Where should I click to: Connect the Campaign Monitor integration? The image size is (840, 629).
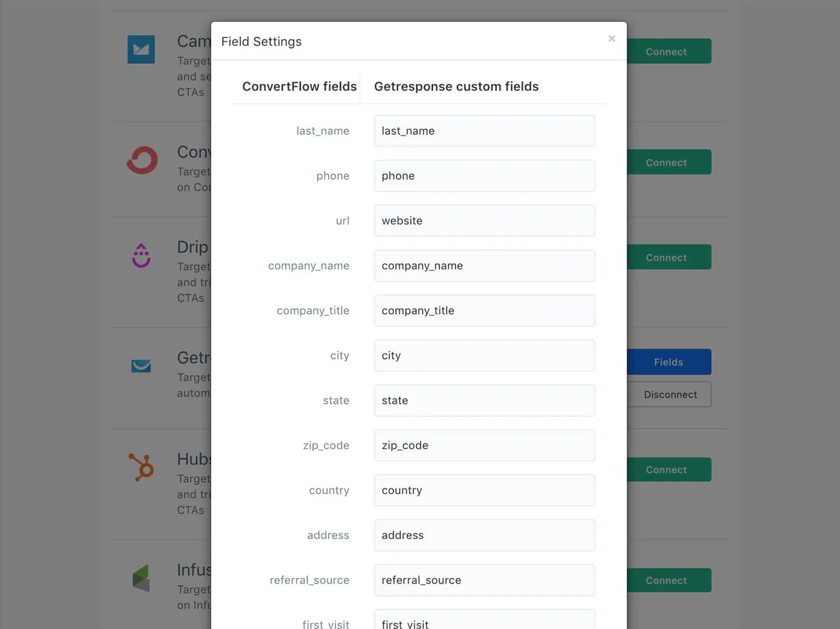coord(669,52)
